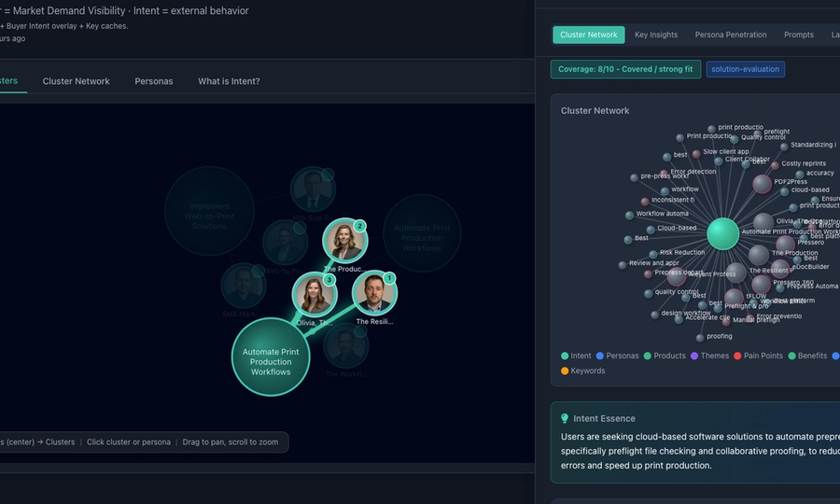840x504 pixels.
Task: Click the Personas legend blue dot
Action: click(x=600, y=356)
